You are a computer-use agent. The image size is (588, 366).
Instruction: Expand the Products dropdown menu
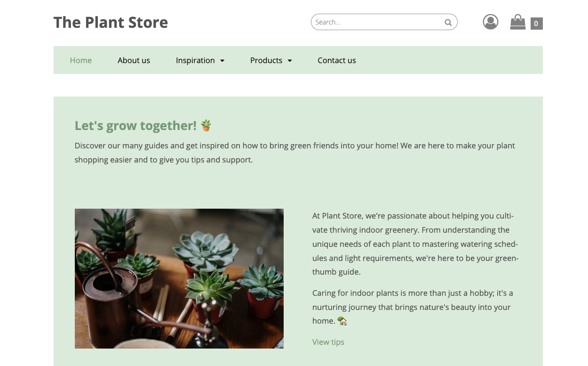click(266, 60)
